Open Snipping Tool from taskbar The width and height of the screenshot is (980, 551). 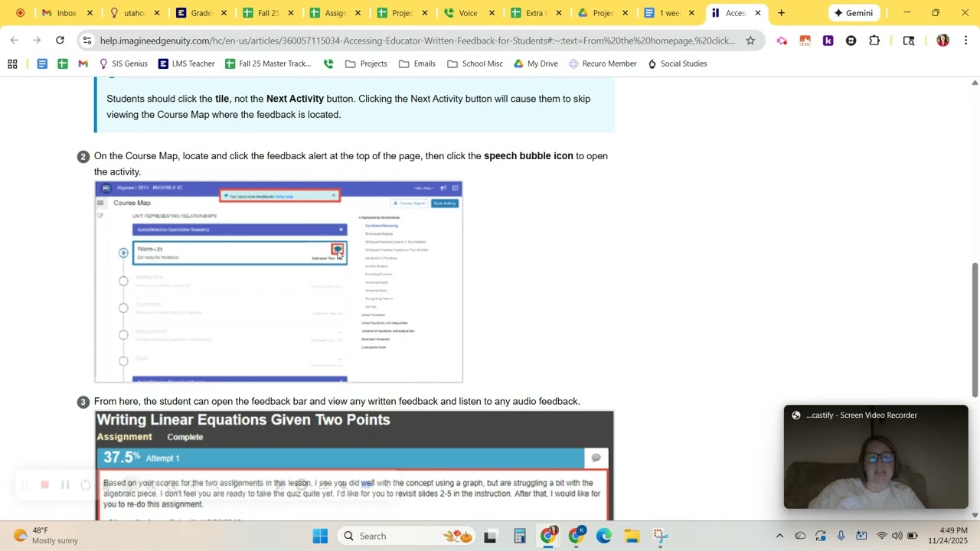(x=660, y=536)
